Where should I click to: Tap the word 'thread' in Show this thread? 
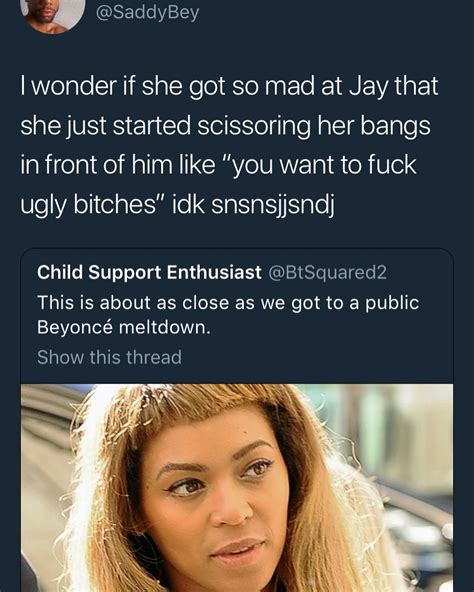(x=154, y=357)
